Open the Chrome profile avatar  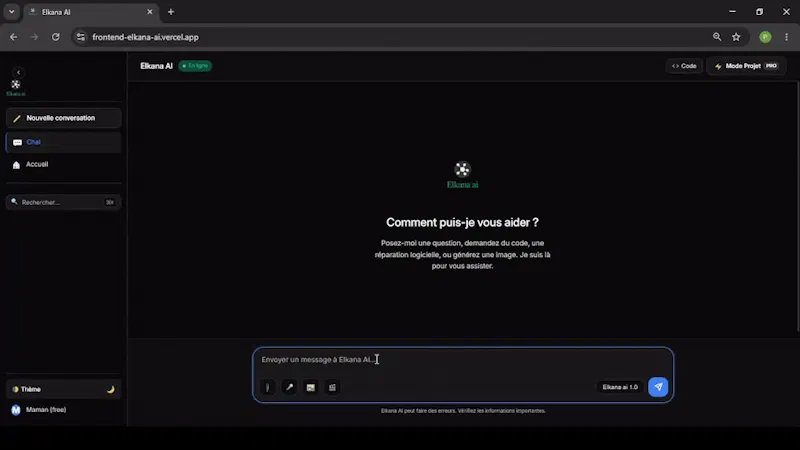[765, 37]
